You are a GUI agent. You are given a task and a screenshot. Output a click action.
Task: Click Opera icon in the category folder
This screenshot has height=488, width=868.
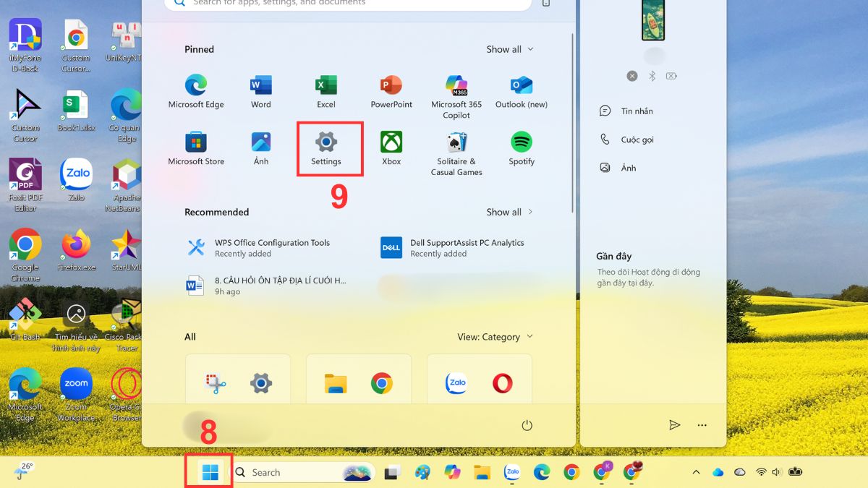tap(503, 383)
